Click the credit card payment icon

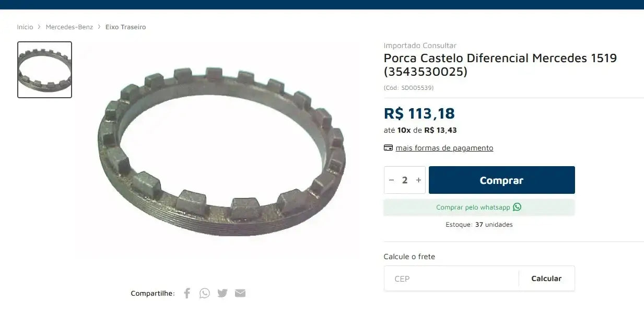388,148
